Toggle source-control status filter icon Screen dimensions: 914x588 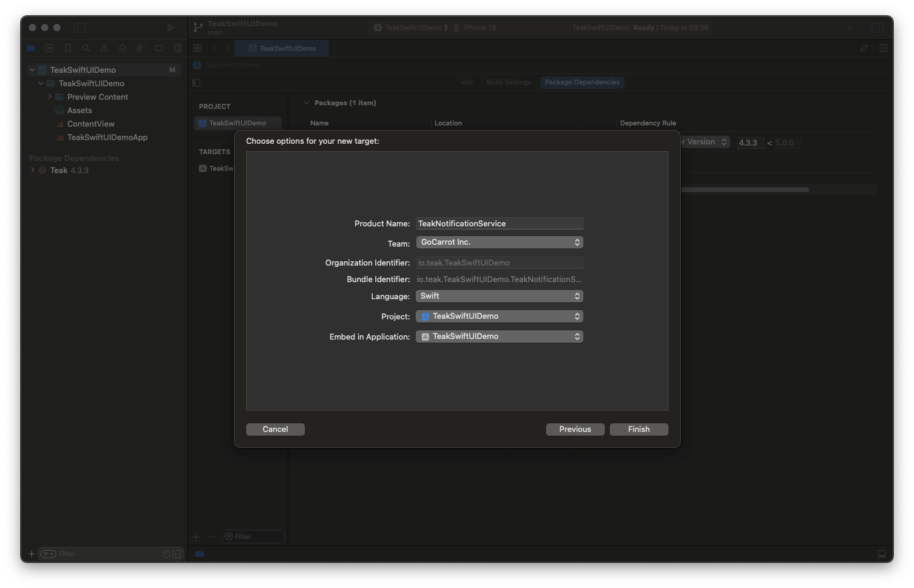(177, 554)
